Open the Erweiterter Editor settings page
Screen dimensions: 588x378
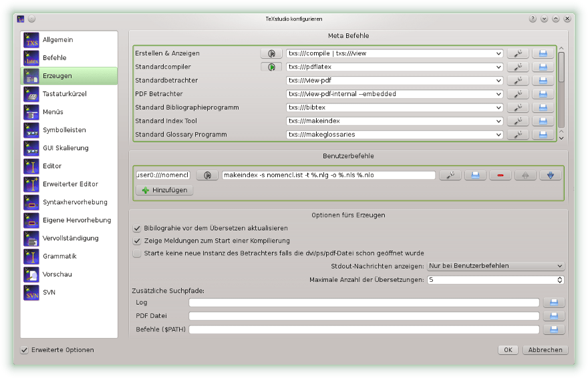(x=69, y=184)
